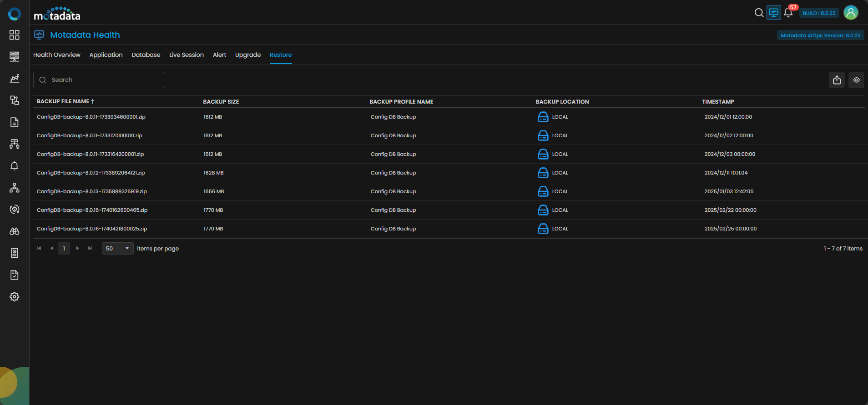
Task: Open the connected squares topology icon in sidebar
Action: coord(15,100)
